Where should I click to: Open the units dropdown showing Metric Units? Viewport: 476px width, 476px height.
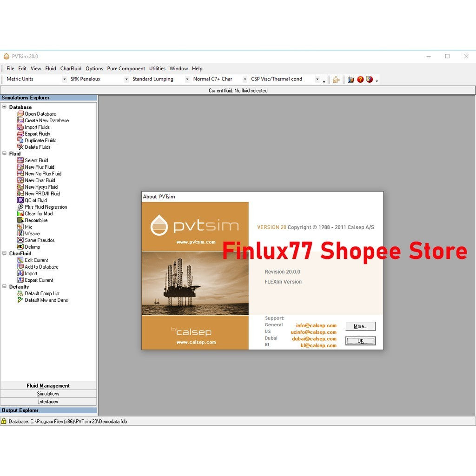click(66, 79)
